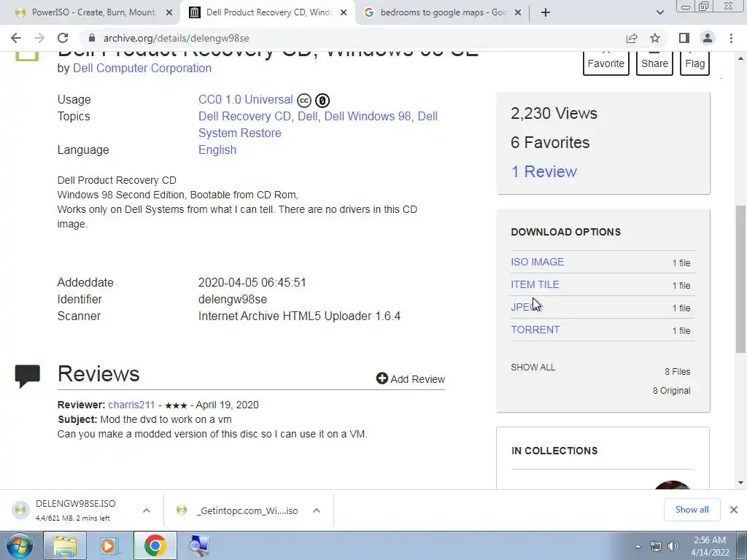This screenshot has width=747, height=560.
Task: Download the ITEM TILE option
Action: coord(535,284)
